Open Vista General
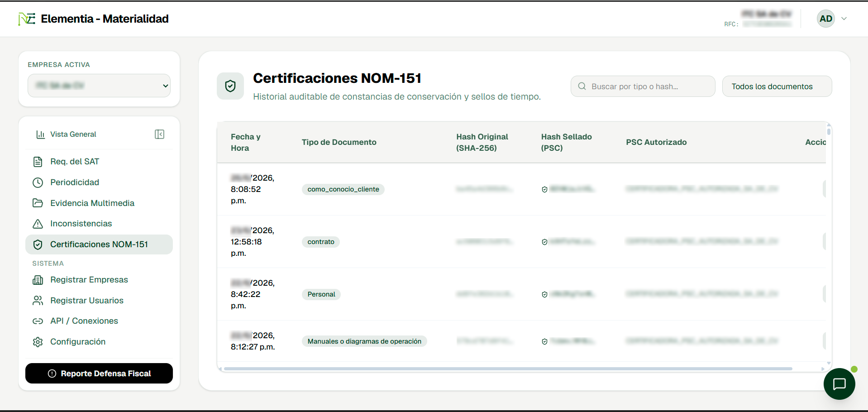Image resolution: width=868 pixels, height=412 pixels. (x=73, y=134)
